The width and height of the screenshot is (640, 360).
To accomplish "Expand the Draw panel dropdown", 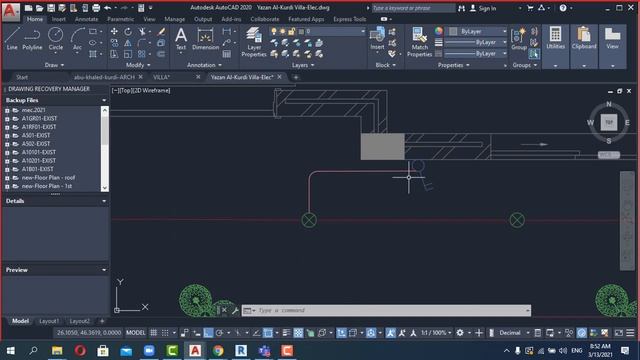I will click(x=54, y=65).
